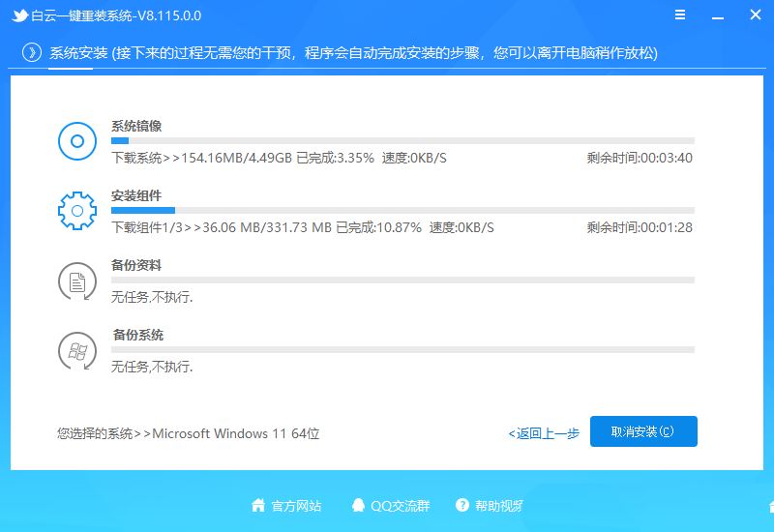Click the partially visible icon at bottom-right edge
The width and height of the screenshot is (774, 532).
click(x=771, y=506)
